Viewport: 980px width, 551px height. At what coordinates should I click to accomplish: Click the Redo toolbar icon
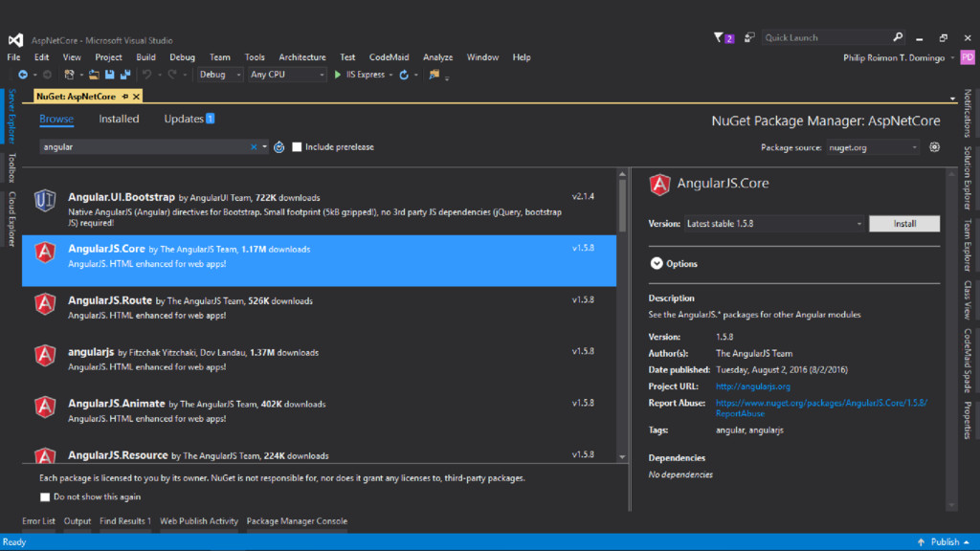(x=172, y=75)
